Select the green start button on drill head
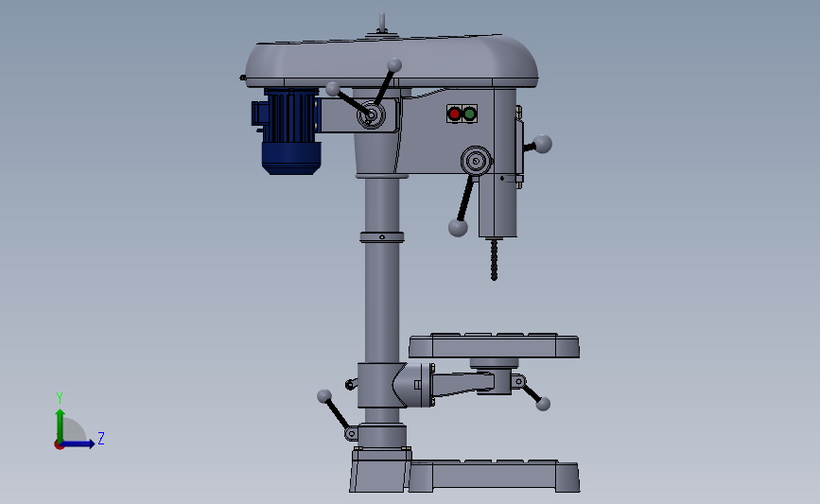Image resolution: width=820 pixels, height=504 pixels. pos(470,114)
